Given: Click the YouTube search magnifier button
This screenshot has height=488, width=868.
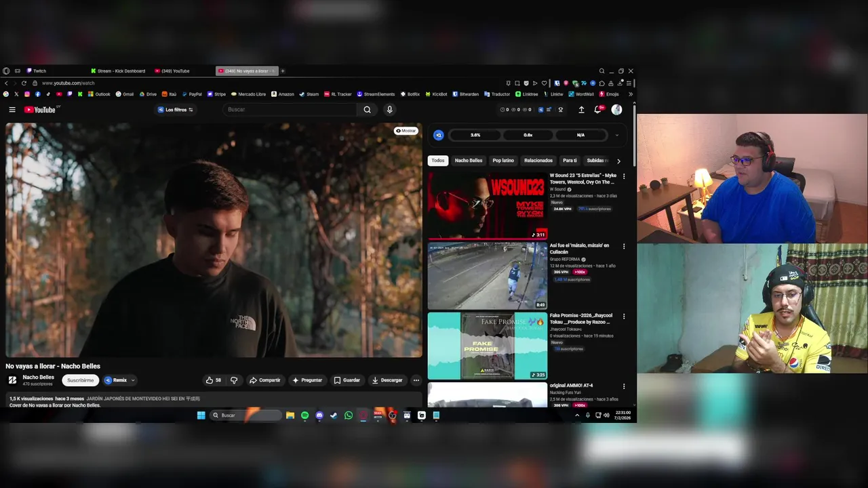Looking at the screenshot, I should (367, 110).
